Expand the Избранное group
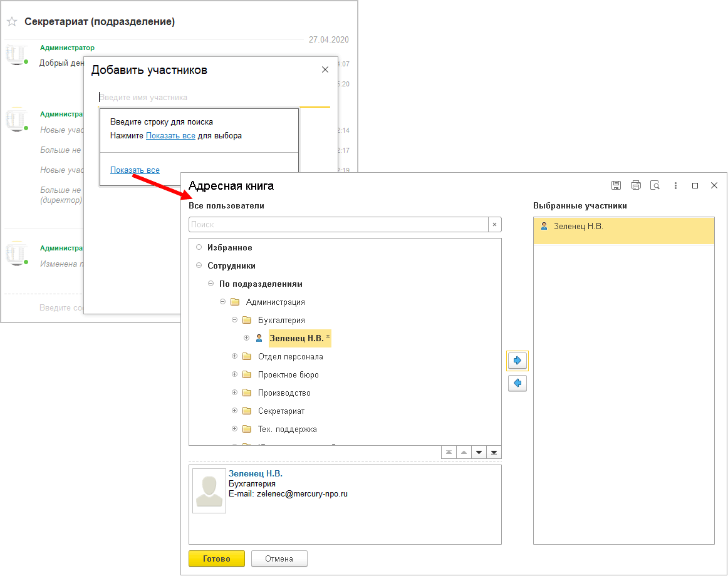728x576 pixels. (199, 247)
